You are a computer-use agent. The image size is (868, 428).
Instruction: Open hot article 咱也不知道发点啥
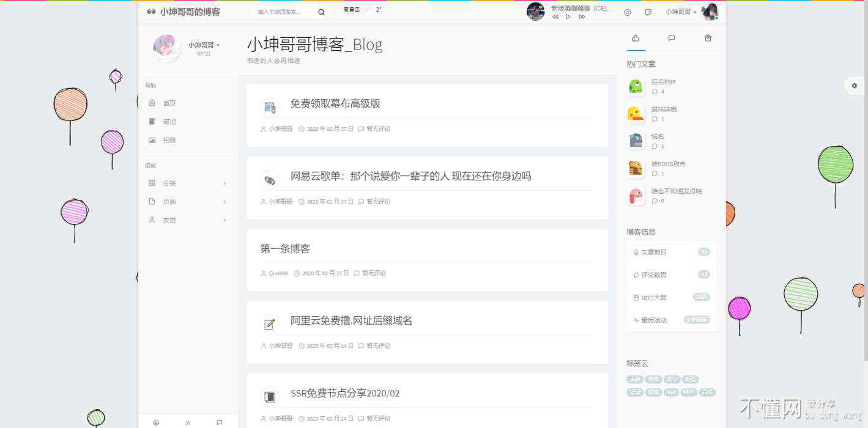pyautogui.click(x=676, y=191)
